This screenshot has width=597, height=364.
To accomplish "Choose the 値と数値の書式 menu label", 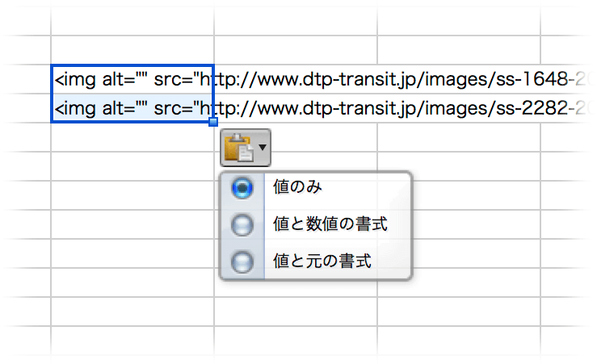I will click(330, 224).
